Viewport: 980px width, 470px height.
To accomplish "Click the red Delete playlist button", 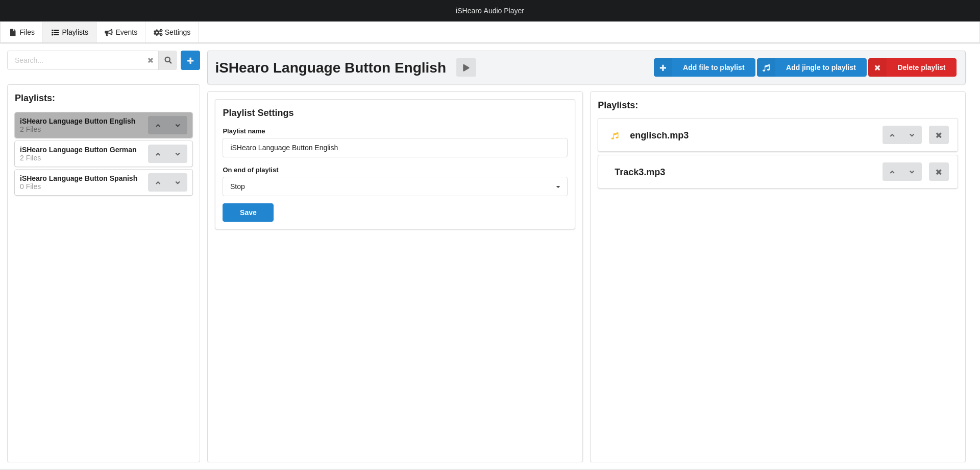I will (x=912, y=67).
